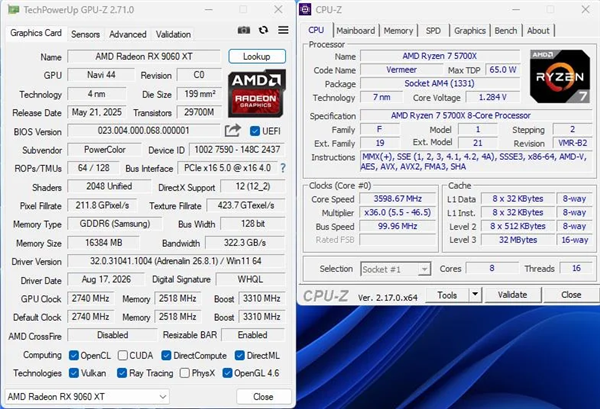Click the GPU-Z refresh icon
The height and width of the screenshot is (409, 600).
(263, 30)
